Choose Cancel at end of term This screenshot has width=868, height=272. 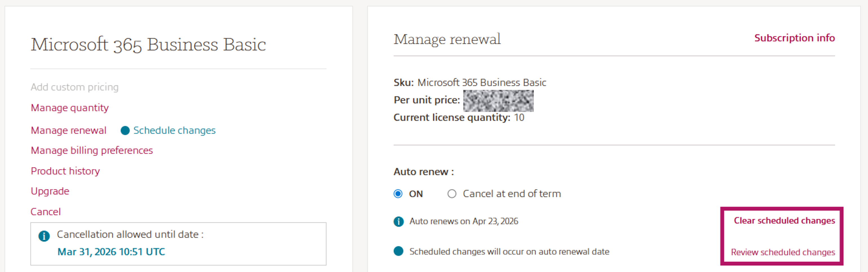pos(451,193)
